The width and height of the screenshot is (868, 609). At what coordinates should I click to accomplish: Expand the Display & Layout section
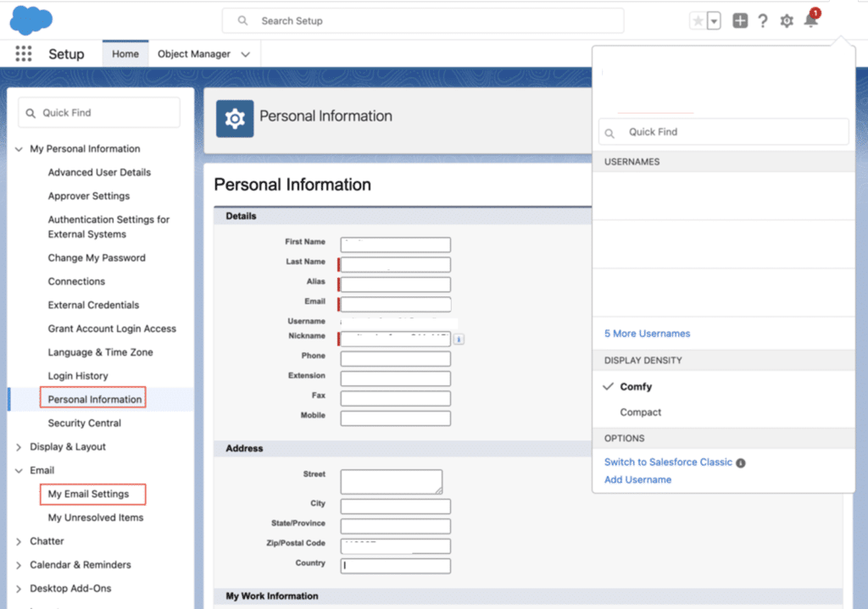pos(19,447)
